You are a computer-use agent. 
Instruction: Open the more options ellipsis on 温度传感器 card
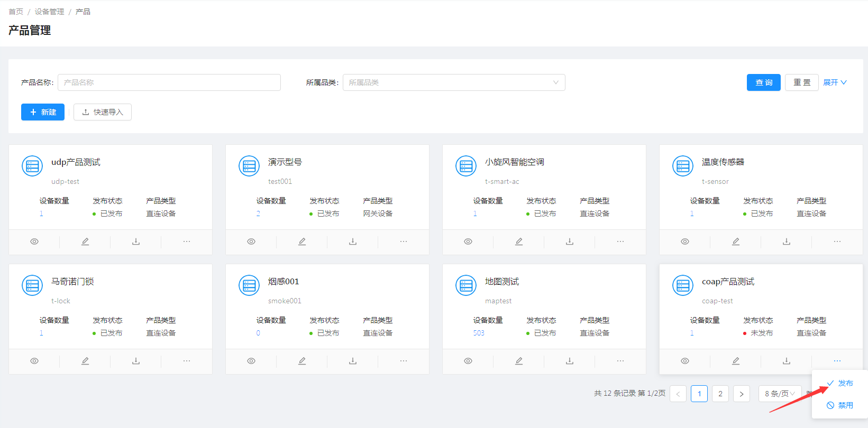click(x=837, y=241)
